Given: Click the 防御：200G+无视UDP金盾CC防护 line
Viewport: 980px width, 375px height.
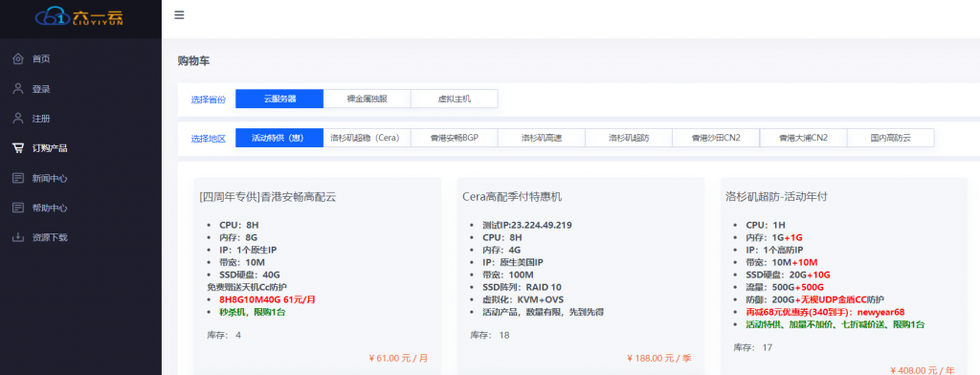Looking at the screenshot, I should click(x=815, y=299).
